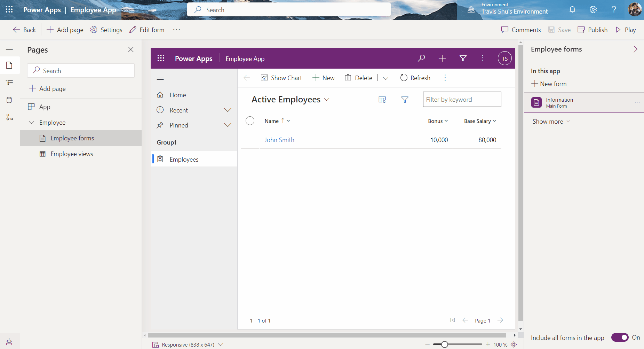Open the Data panel from the left rail
The height and width of the screenshot is (349, 644).
(x=9, y=100)
